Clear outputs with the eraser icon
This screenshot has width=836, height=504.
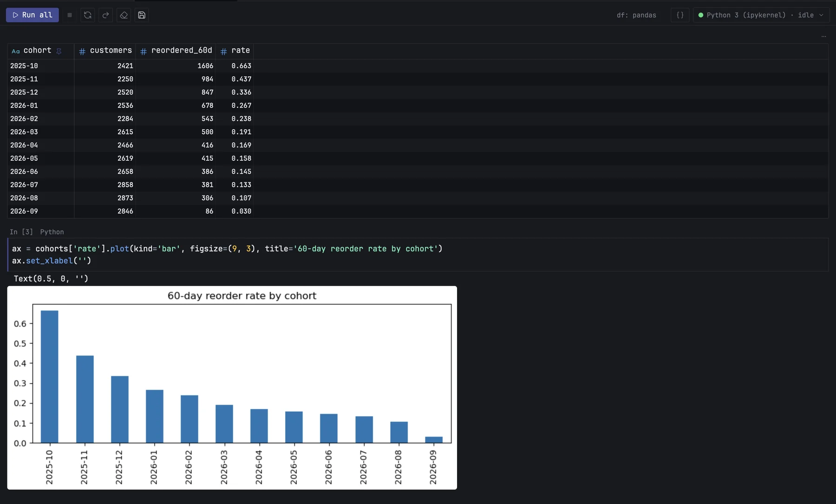124,15
